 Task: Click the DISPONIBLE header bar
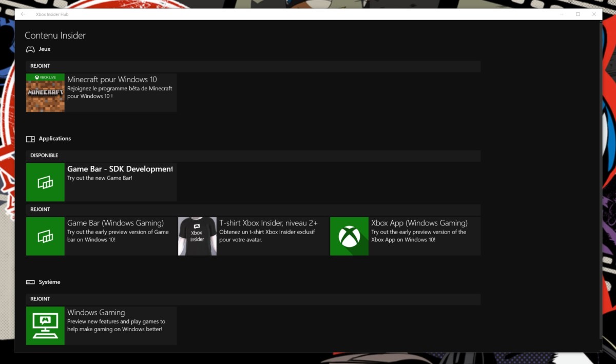[253, 156]
